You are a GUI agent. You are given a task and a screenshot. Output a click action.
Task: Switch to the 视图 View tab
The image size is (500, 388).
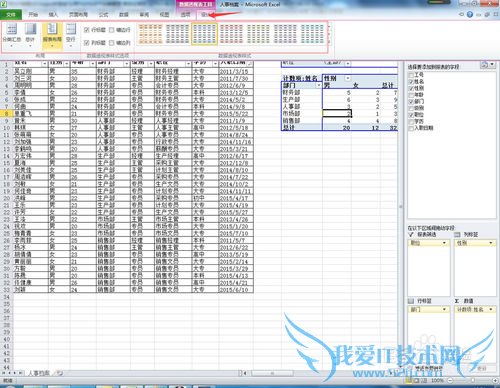click(x=164, y=15)
